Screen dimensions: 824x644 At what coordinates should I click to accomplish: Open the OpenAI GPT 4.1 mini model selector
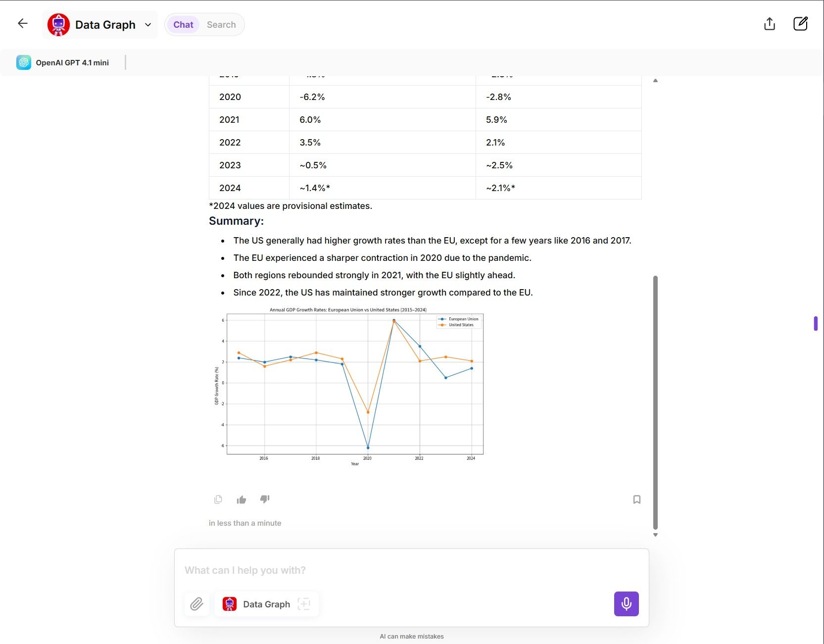click(63, 62)
